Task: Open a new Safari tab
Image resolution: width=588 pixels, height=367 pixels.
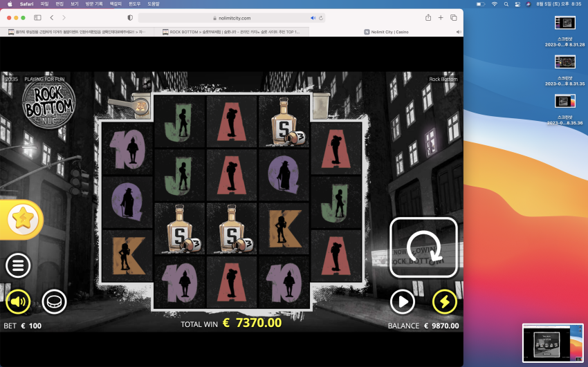Action: coord(441,17)
